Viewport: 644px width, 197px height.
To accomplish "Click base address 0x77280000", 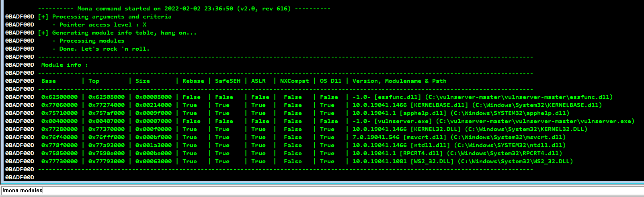I will pos(59,129).
